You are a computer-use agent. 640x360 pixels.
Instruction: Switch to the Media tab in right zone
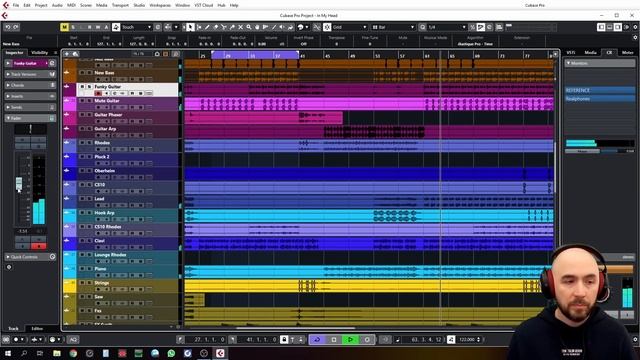[x=590, y=53]
